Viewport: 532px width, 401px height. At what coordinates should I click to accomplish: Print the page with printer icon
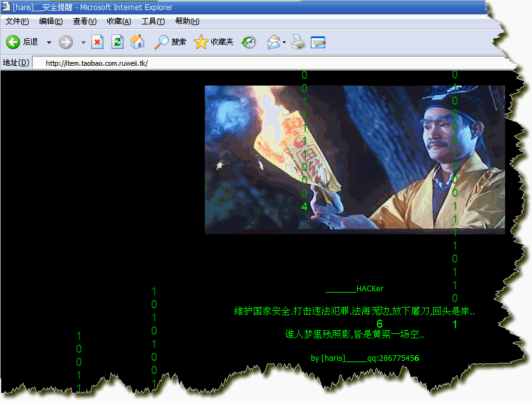298,42
